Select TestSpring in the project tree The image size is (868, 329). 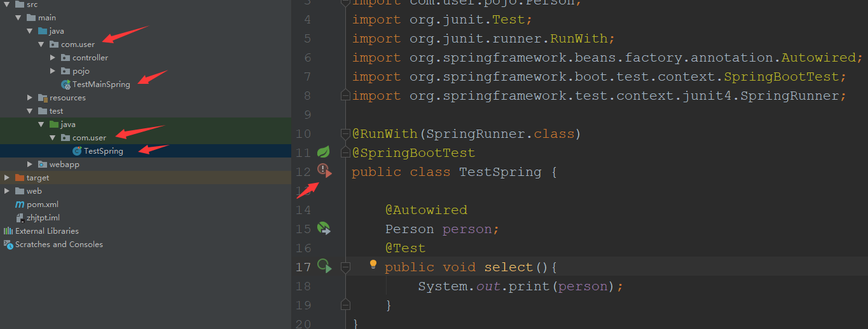104,151
